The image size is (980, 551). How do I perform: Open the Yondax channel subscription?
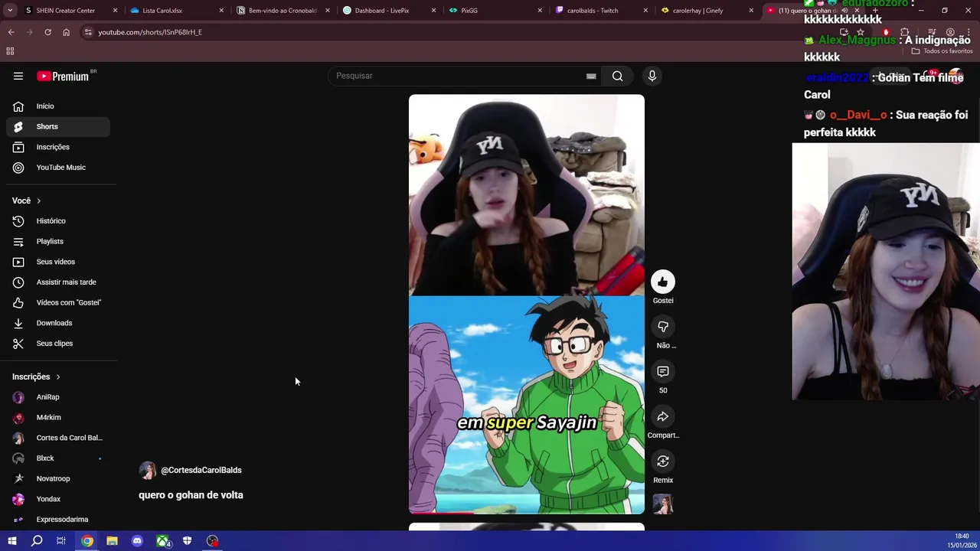click(58, 499)
